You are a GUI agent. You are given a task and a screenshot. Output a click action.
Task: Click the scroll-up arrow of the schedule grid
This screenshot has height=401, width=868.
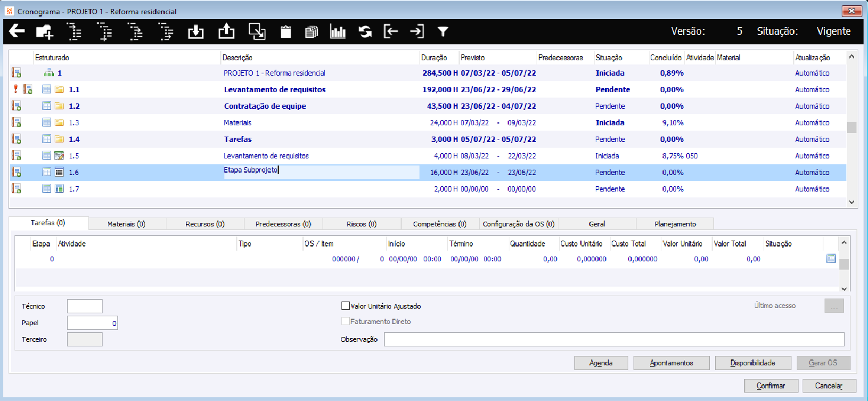click(851, 57)
